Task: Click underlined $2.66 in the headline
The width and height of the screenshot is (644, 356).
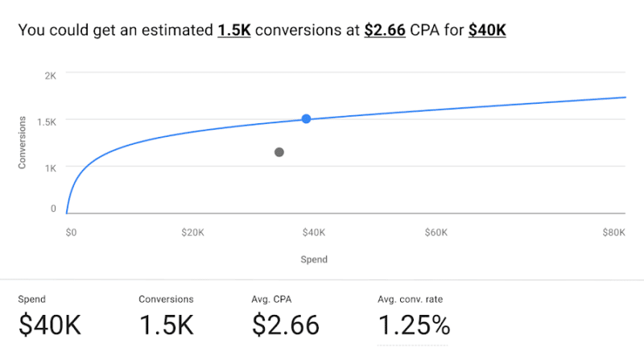Action: coord(385,31)
